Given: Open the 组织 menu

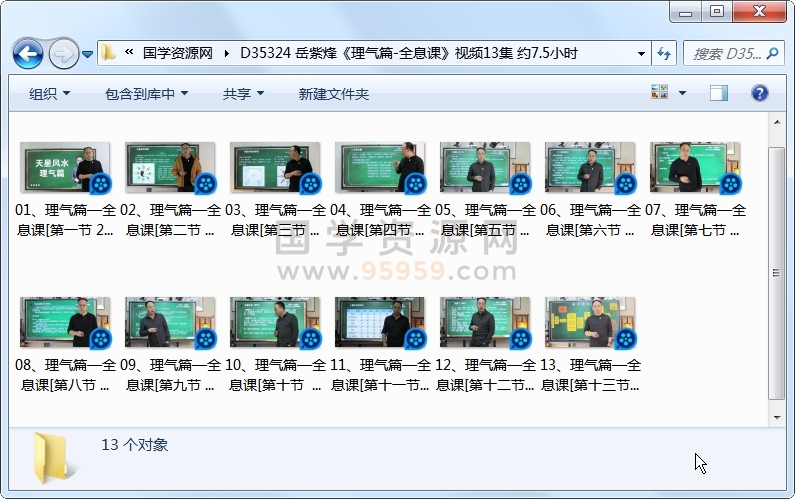Looking at the screenshot, I should pos(49,94).
